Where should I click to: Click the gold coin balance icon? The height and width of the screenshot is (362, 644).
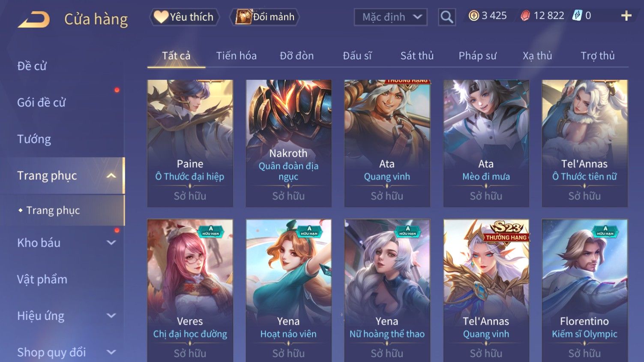point(473,16)
